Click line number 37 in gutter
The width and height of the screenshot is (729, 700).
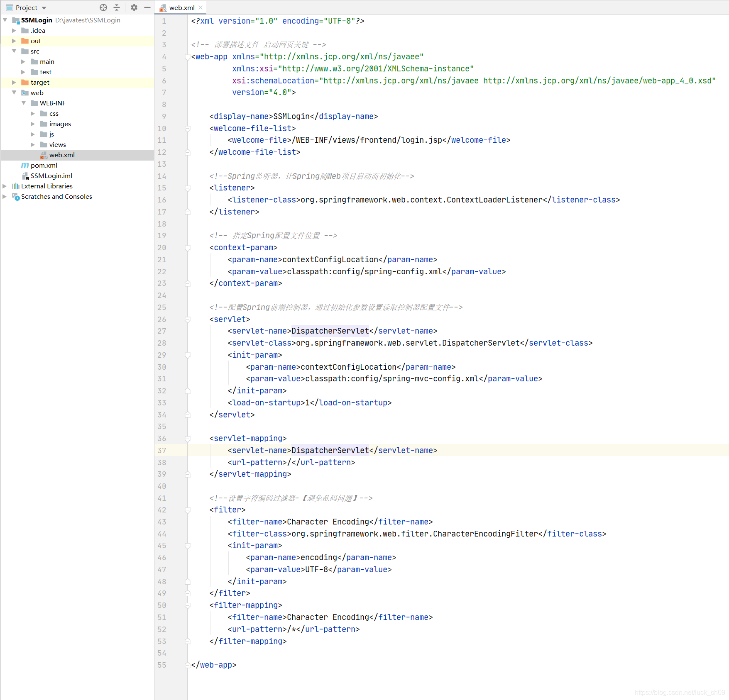(162, 450)
